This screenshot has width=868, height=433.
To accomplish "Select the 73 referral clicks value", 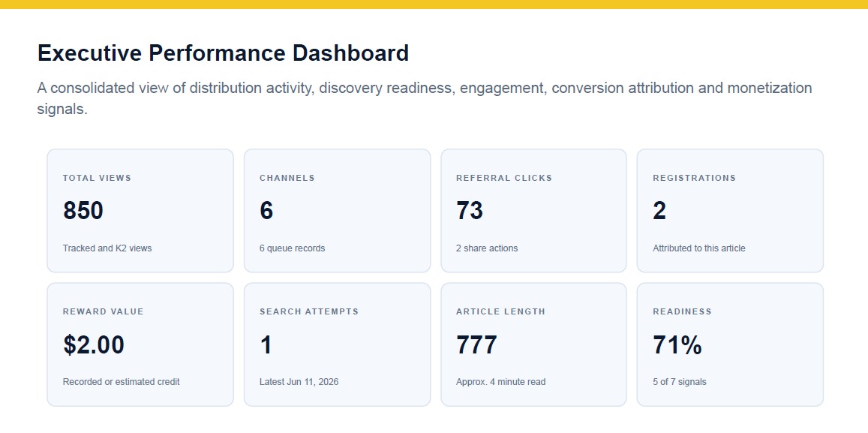I will tap(470, 211).
